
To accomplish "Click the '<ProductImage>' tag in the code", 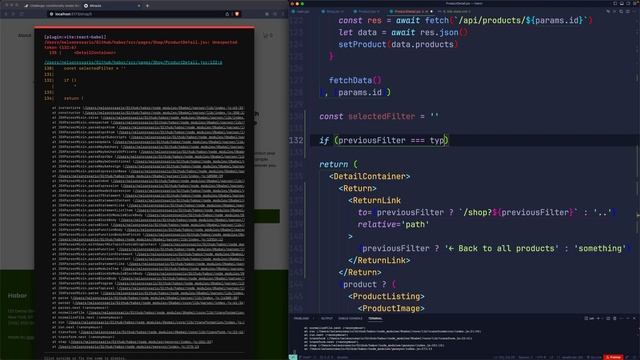I will [x=391, y=308].
